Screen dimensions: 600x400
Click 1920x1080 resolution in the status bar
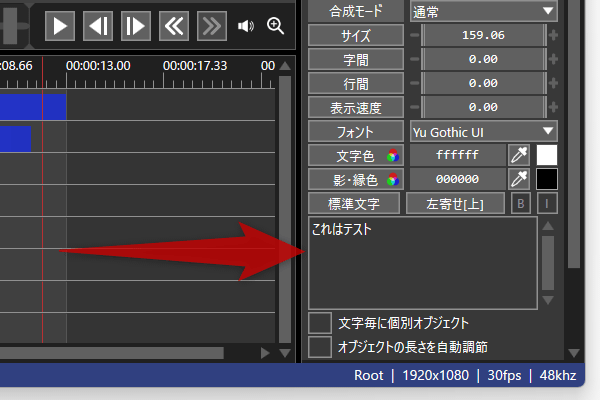pyautogui.click(x=435, y=376)
